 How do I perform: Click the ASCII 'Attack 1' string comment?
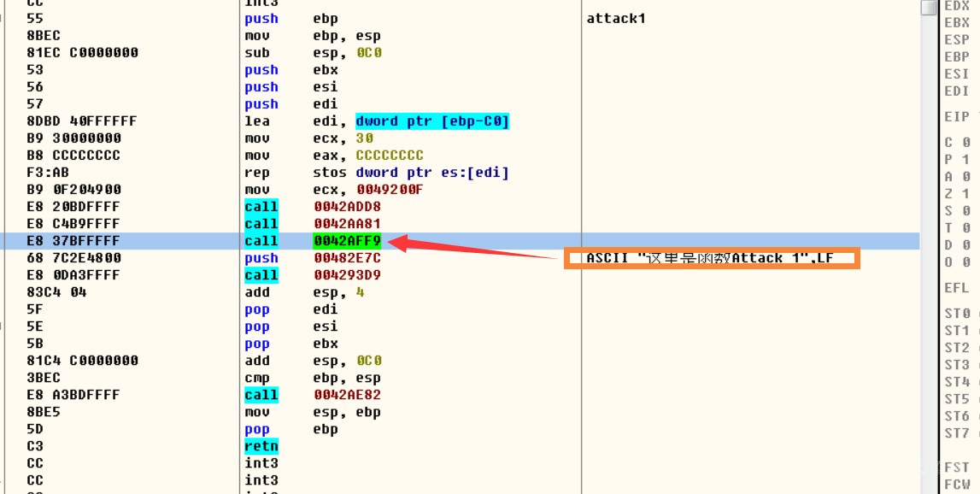712,258
